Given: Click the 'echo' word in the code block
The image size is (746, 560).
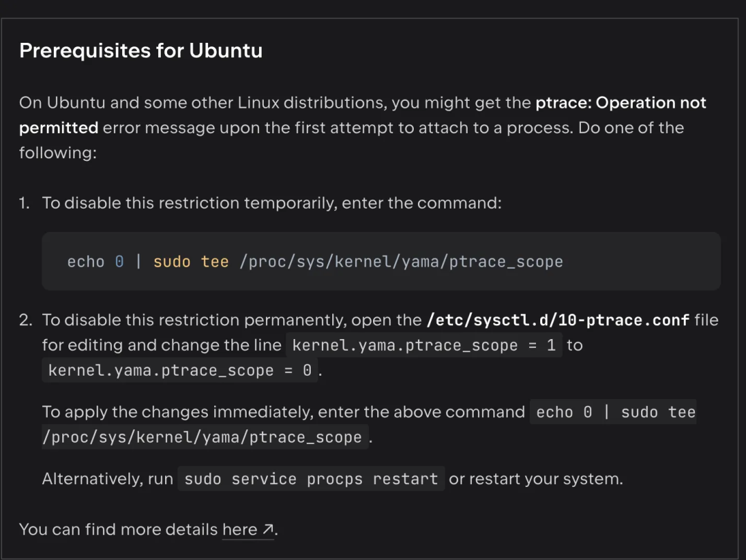Looking at the screenshot, I should pos(86,262).
